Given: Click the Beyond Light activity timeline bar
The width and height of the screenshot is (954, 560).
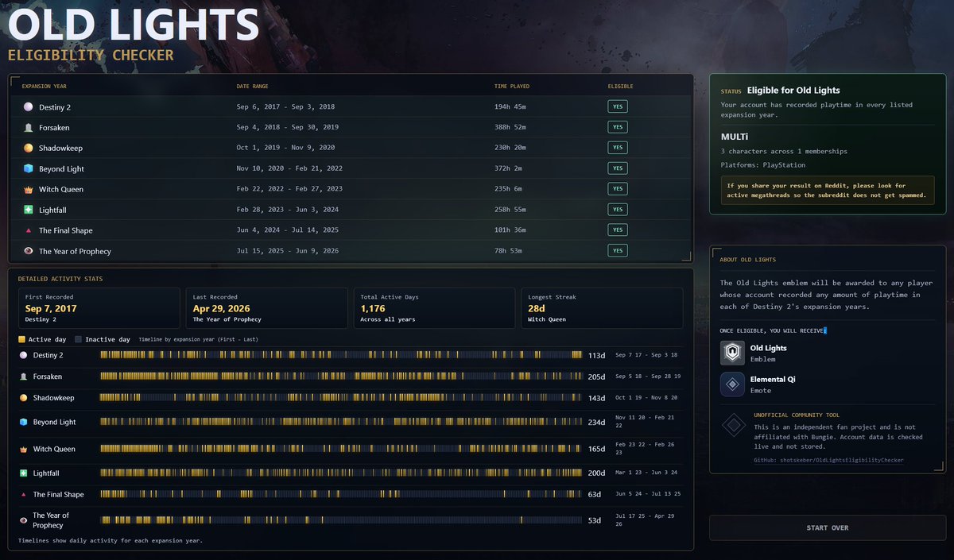Looking at the screenshot, I should pos(341,423).
